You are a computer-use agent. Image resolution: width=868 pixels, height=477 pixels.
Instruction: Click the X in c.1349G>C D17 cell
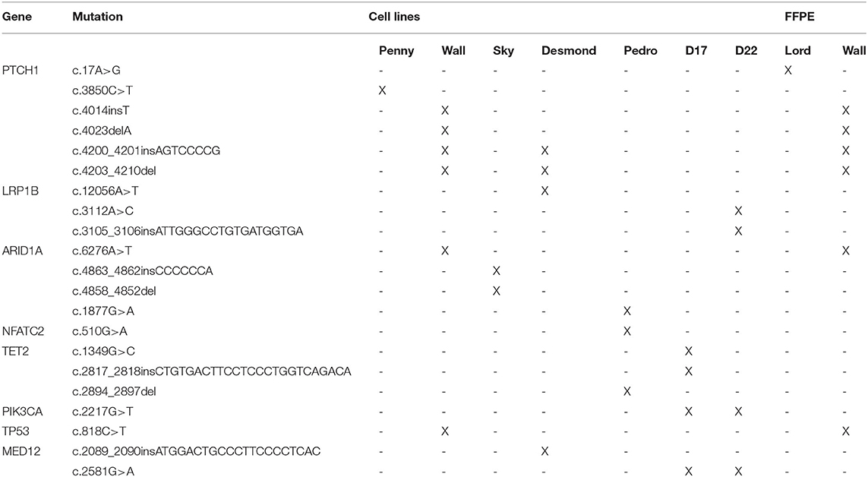click(x=689, y=352)
